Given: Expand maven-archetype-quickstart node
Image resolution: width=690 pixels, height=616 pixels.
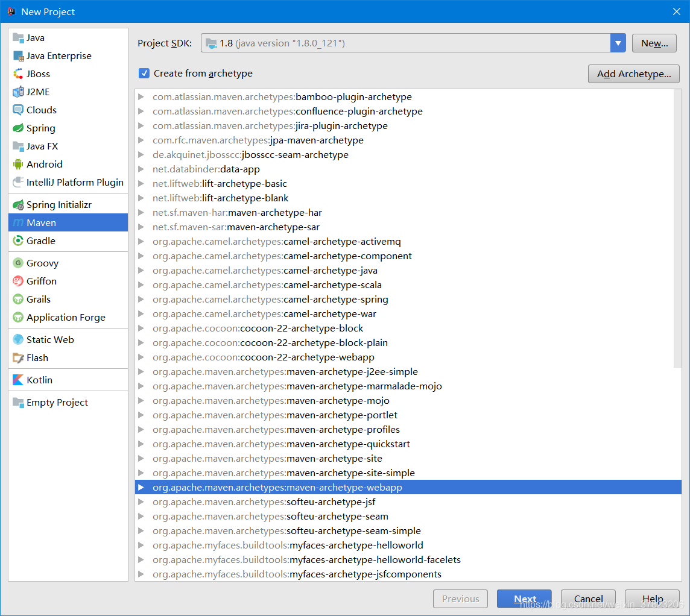Looking at the screenshot, I should [141, 444].
